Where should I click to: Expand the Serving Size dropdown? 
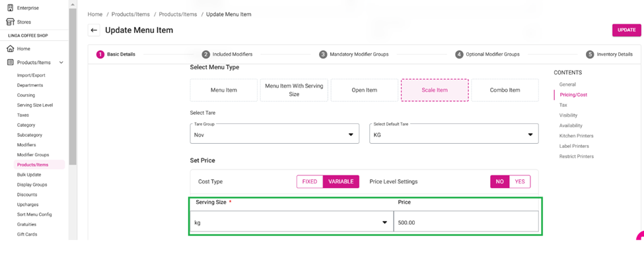point(384,223)
